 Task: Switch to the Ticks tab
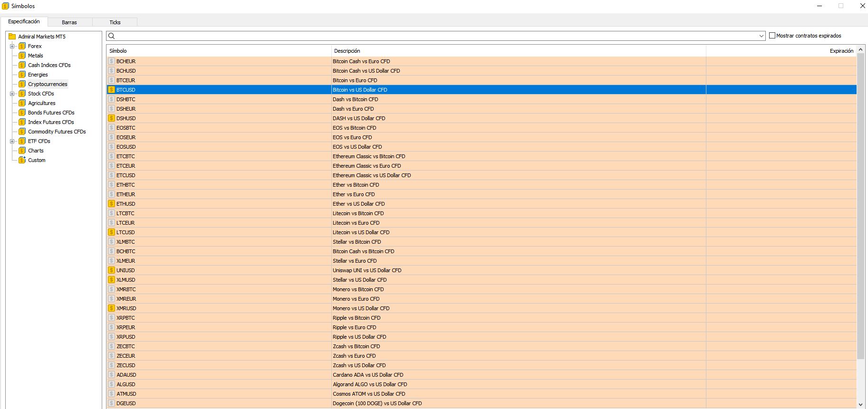[115, 22]
